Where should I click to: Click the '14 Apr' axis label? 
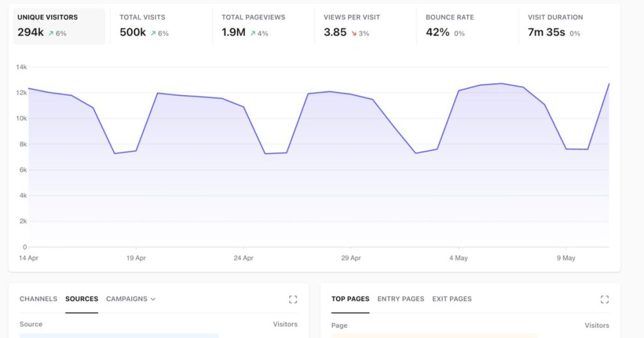click(28, 258)
